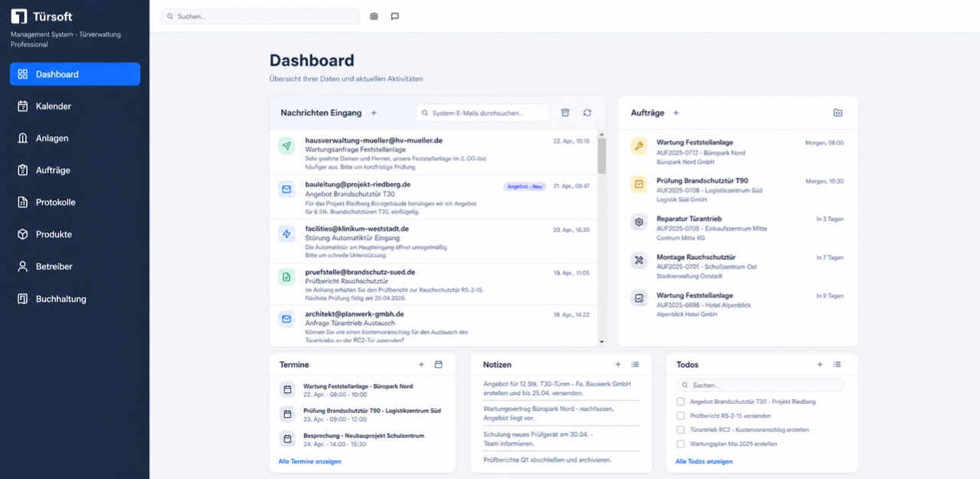Open Wartung Feststellanlage - Büropark Nord appointment
This screenshot has height=479, width=980.
[361, 390]
